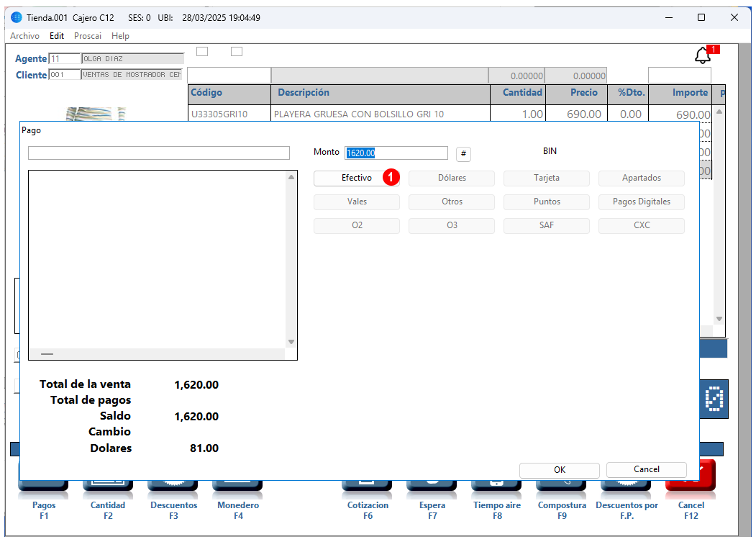Click the SAF payment button
Viewport: 756px width, 547px height.
click(547, 225)
